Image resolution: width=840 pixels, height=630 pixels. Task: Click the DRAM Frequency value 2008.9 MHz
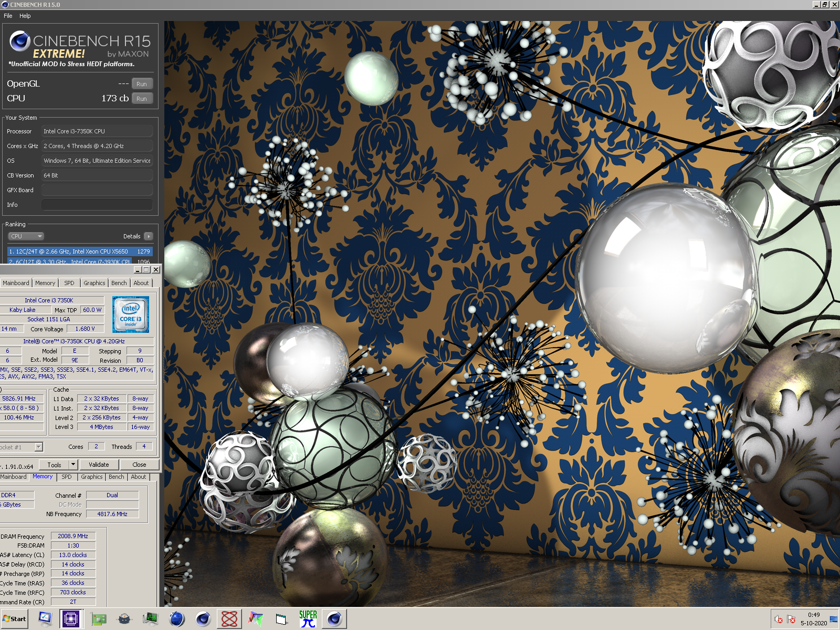(73, 536)
